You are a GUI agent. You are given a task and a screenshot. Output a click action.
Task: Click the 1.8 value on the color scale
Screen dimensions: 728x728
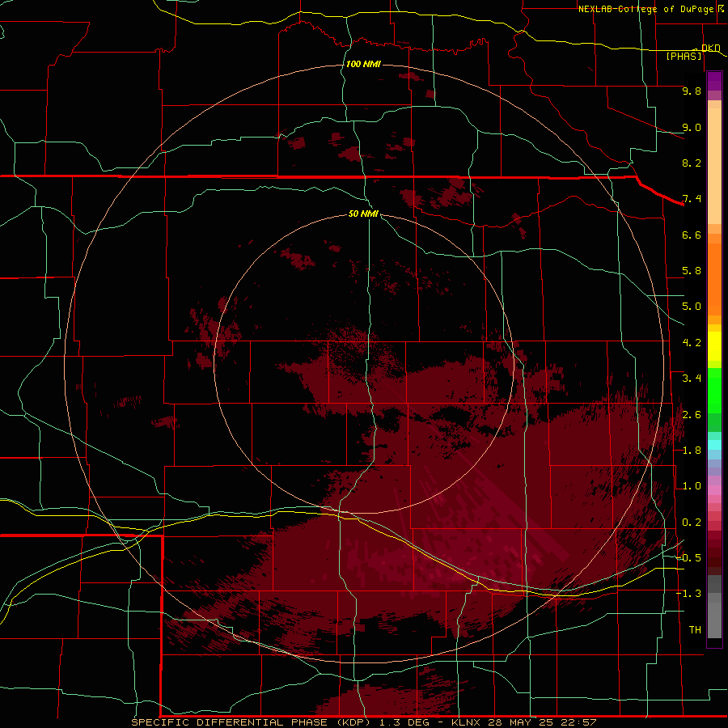[x=692, y=451]
